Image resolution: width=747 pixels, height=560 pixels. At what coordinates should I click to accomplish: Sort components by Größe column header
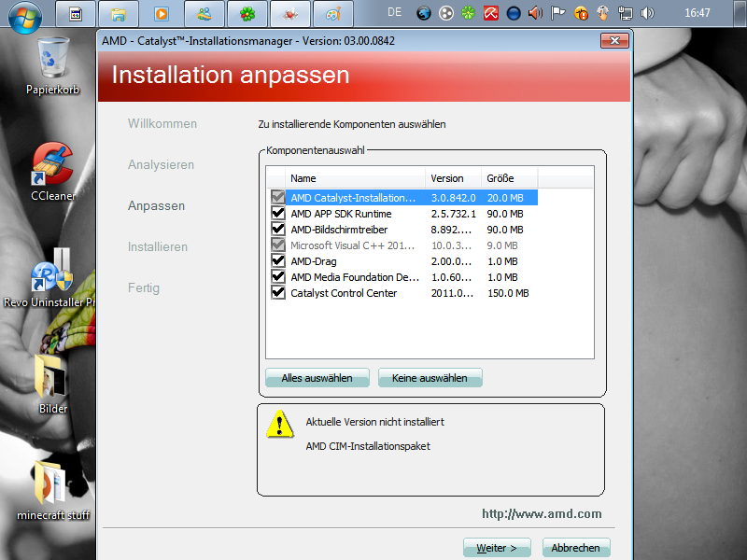click(509, 178)
